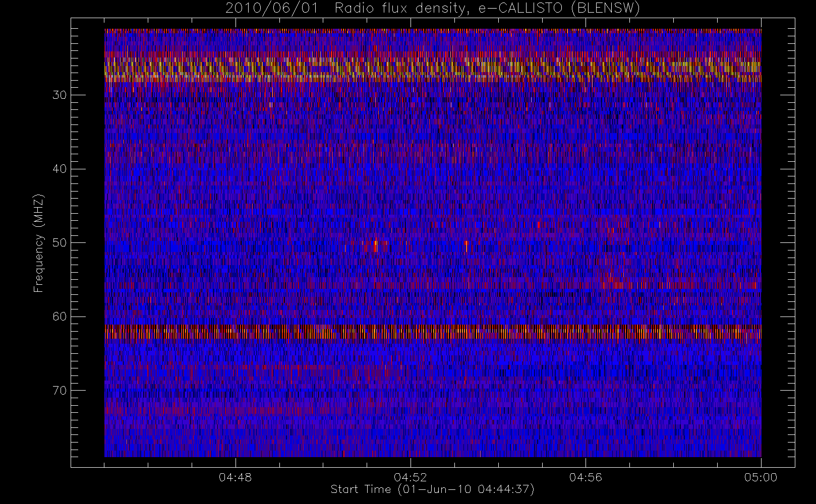Screen dimensions: 816x504
Task: Click the 'Start Time (01-Jun-10 04:44:37)' label
Action: click(x=432, y=489)
